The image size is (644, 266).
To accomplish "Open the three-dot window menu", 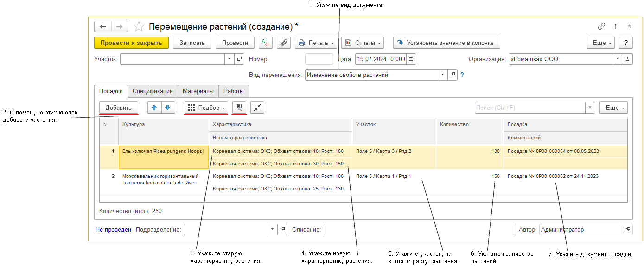I will click(615, 26).
